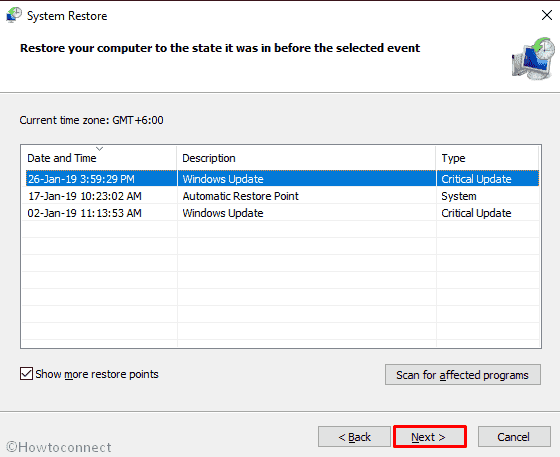This screenshot has width=560, height=457.
Task: Sort by the Type column header
Action: click(487, 158)
